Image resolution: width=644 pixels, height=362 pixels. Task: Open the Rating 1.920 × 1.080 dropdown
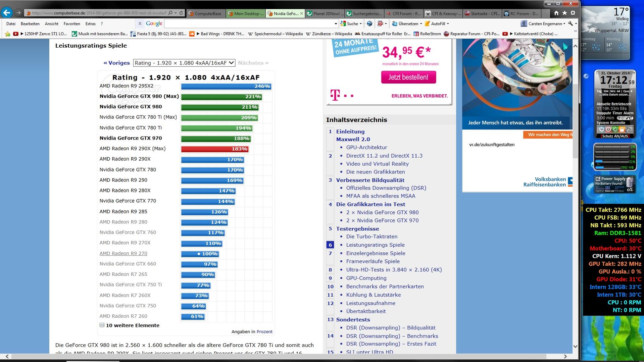point(184,63)
